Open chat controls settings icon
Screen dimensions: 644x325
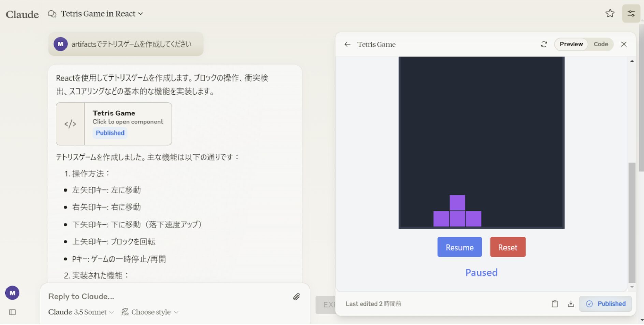[631, 14]
